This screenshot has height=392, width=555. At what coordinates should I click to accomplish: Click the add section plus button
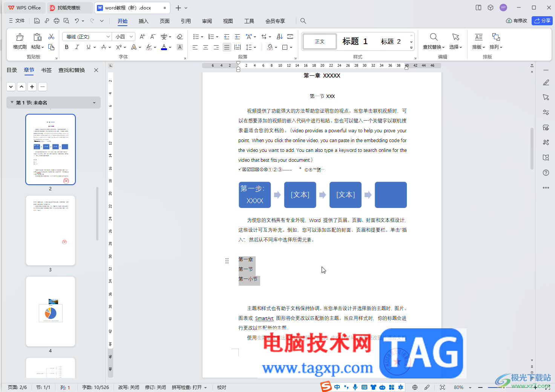(32, 87)
